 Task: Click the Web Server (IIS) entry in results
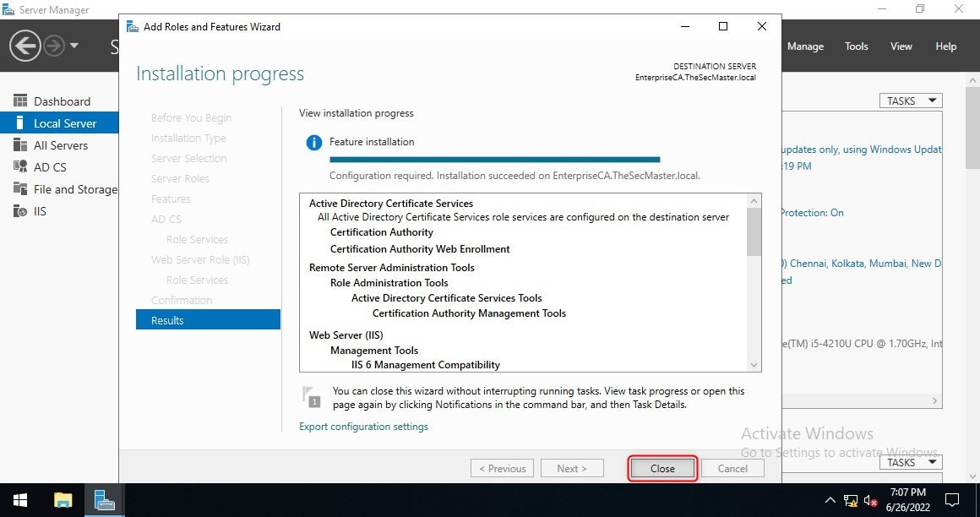[346, 335]
